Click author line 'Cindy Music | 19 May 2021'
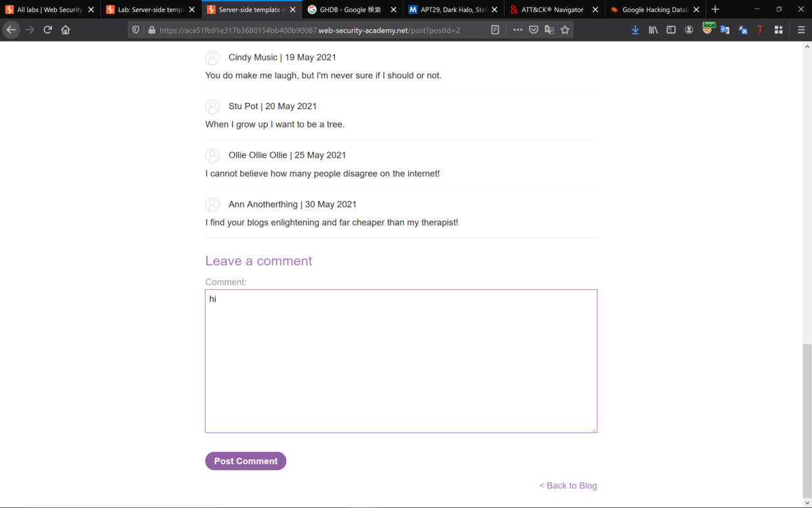Viewport: 812px width, 508px height. pyautogui.click(x=282, y=58)
